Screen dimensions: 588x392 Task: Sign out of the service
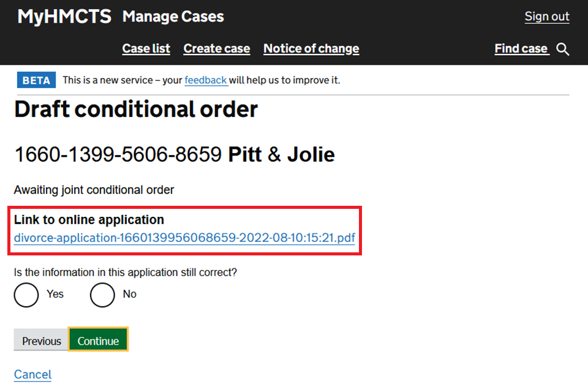(547, 17)
